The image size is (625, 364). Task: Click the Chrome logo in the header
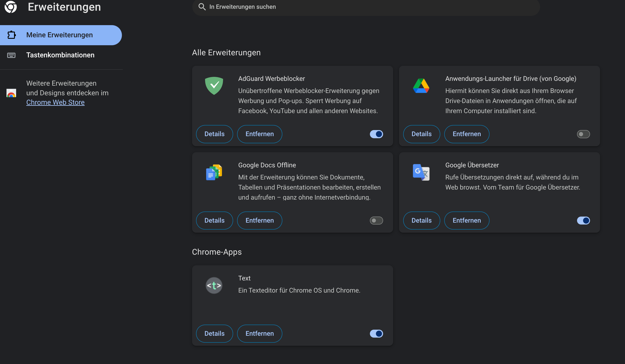click(11, 7)
